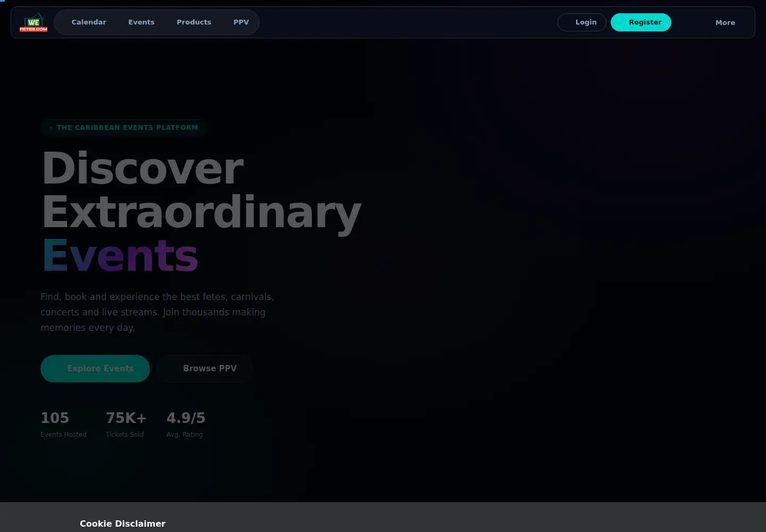Click "The Caribbean Events Platform" badge text
This screenshot has width=766, height=532.
pyautogui.click(x=127, y=128)
